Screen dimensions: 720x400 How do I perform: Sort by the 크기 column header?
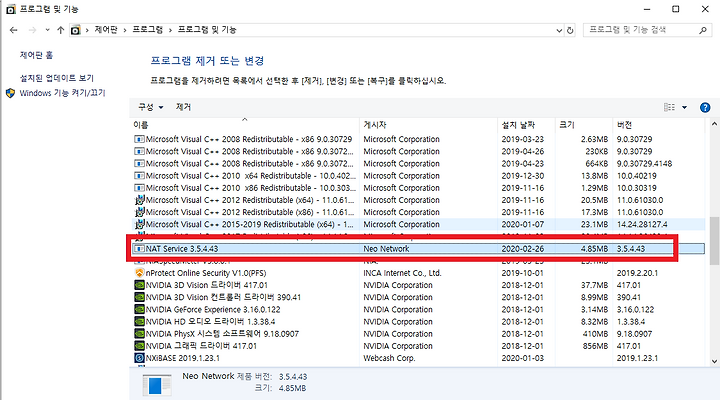pos(584,125)
